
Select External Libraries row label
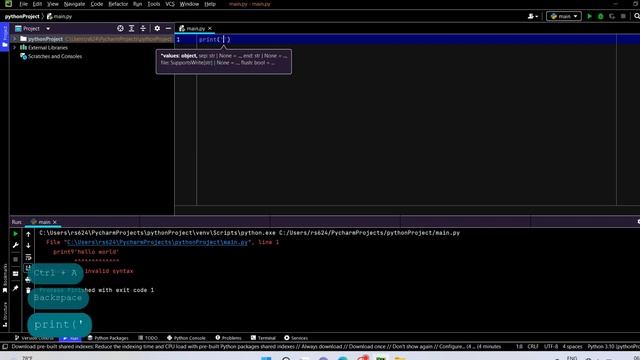[x=48, y=48]
